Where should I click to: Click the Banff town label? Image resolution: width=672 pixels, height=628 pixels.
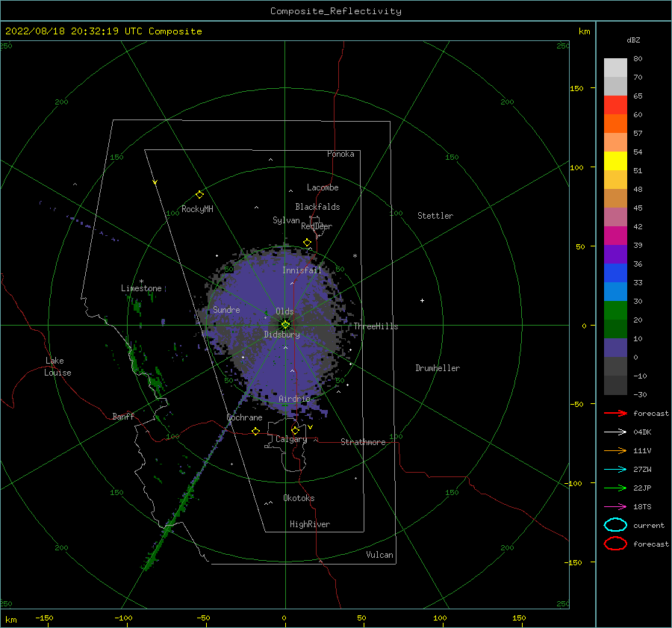pos(123,416)
